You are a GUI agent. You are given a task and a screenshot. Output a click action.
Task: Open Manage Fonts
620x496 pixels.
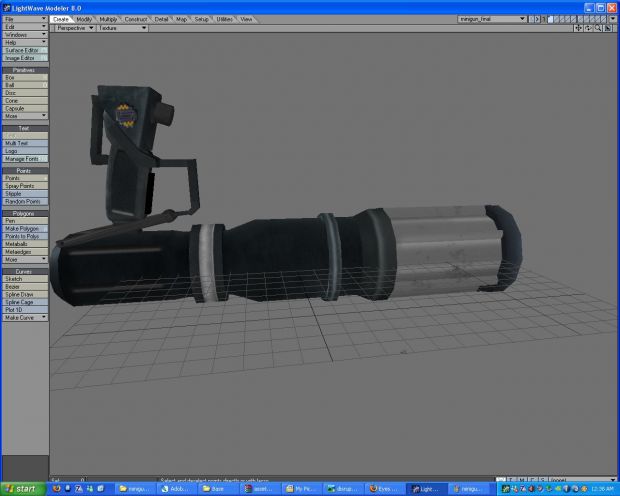tap(25, 159)
